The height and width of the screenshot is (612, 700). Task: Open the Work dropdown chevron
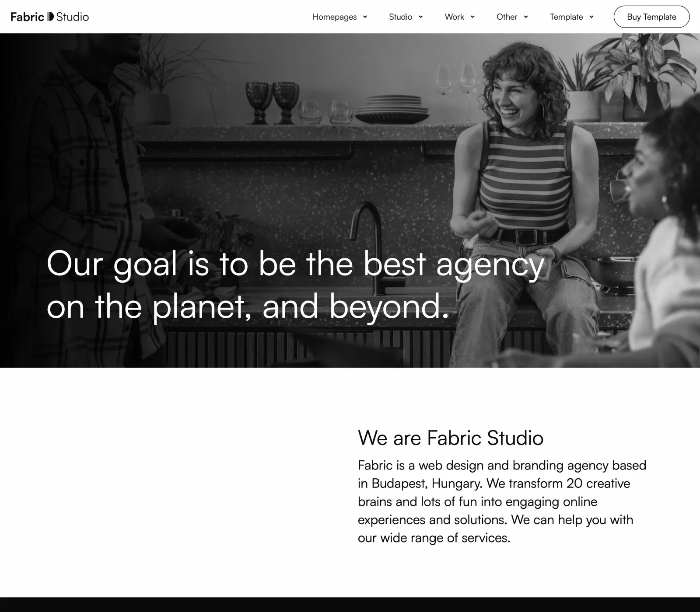472,17
